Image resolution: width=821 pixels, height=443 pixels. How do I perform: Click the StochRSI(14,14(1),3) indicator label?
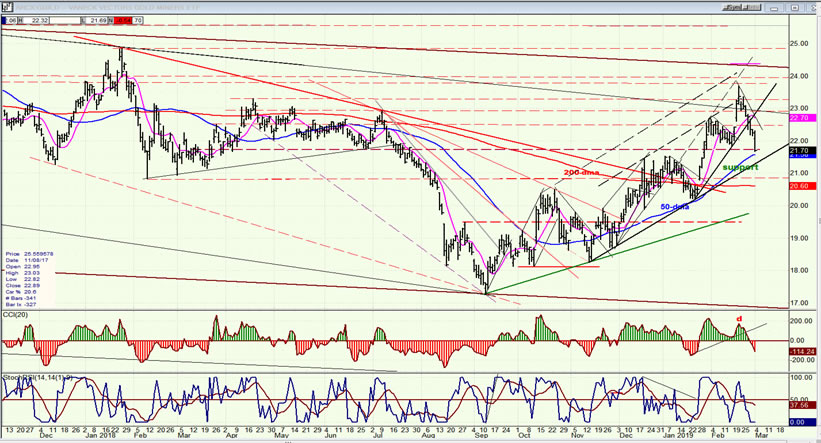[x=38, y=377]
